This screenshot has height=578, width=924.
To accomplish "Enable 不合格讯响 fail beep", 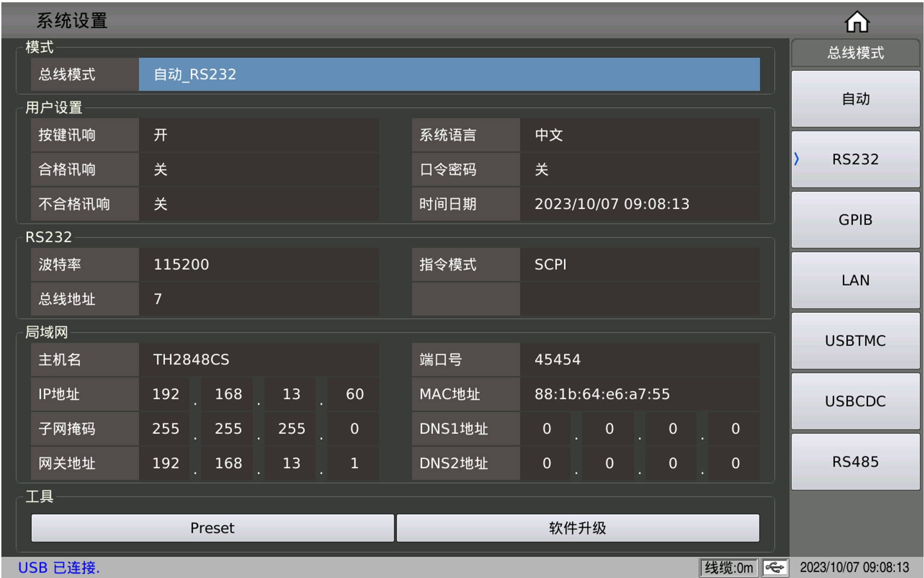I will click(x=258, y=204).
